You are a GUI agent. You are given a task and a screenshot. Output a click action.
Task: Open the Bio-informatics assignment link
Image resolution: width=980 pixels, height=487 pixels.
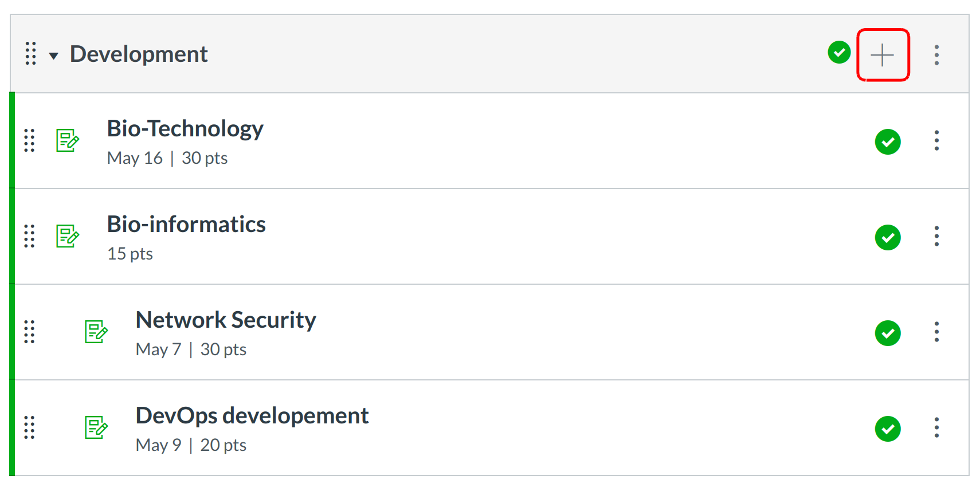(x=186, y=225)
